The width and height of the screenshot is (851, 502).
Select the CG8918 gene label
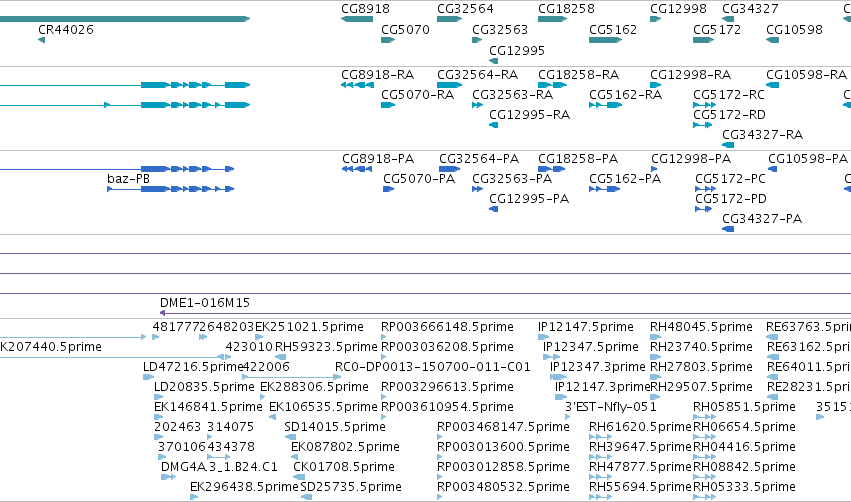click(365, 9)
